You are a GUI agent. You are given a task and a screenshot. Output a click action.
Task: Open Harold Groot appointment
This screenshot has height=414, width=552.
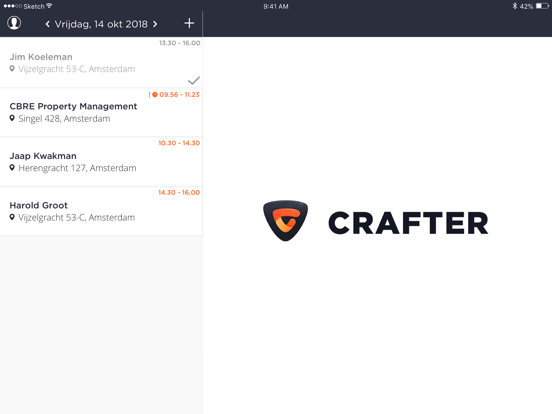point(101,211)
